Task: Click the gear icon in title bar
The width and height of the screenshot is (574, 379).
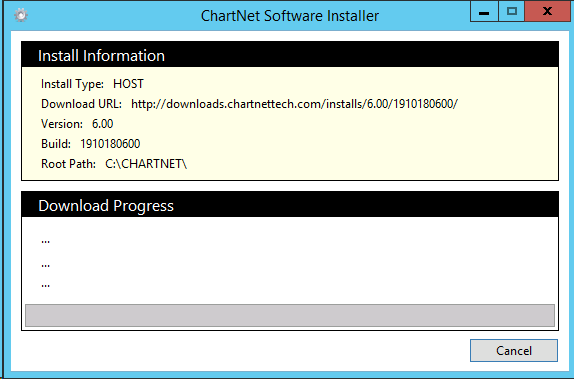Action: tap(21, 15)
